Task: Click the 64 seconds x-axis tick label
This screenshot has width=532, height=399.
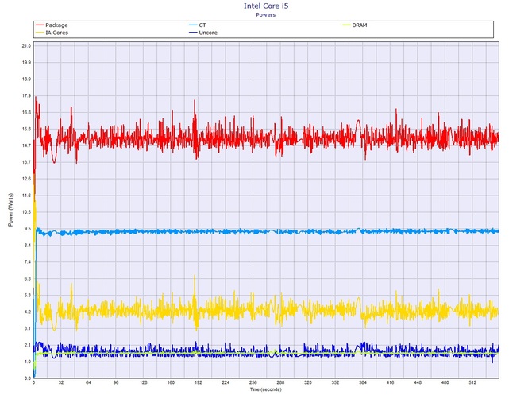Action: (88, 382)
